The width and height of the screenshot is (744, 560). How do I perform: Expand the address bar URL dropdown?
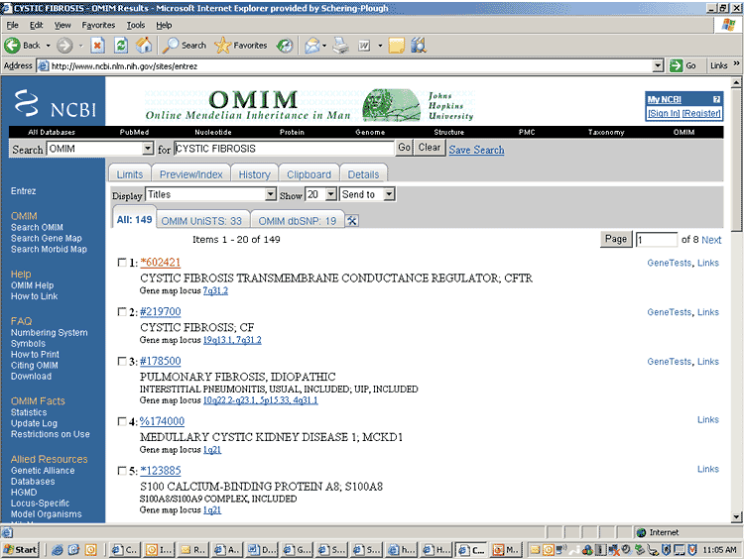[x=658, y=65]
